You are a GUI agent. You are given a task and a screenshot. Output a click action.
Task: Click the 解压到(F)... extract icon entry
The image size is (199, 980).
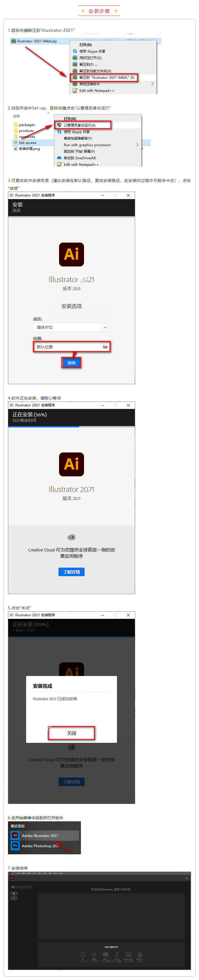click(x=75, y=64)
